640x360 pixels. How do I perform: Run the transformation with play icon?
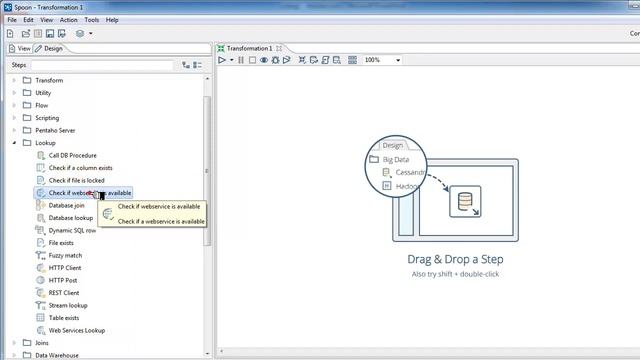tap(222, 60)
